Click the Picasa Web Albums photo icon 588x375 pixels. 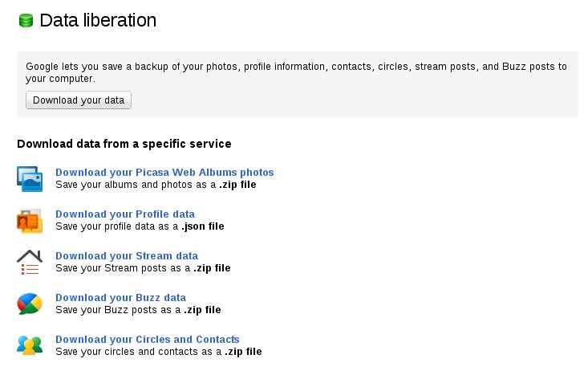click(30, 178)
